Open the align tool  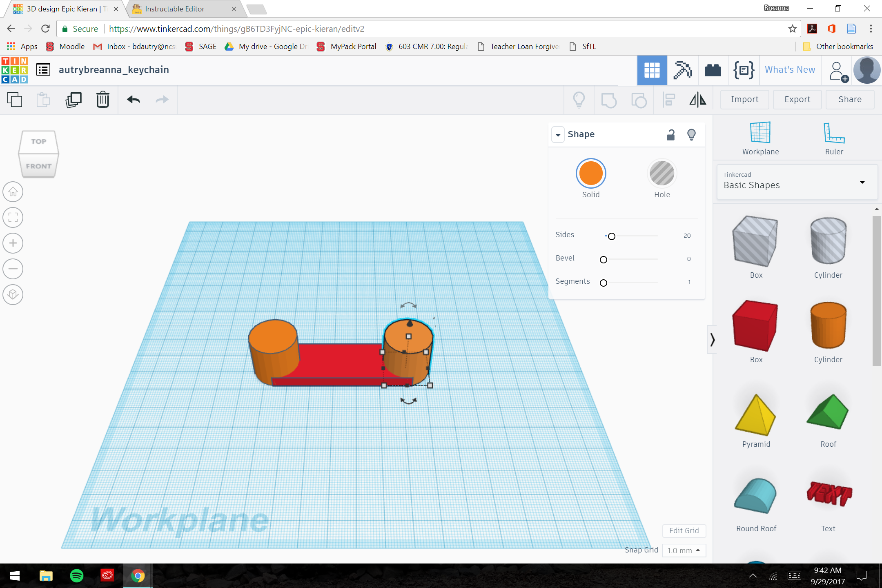pyautogui.click(x=668, y=100)
